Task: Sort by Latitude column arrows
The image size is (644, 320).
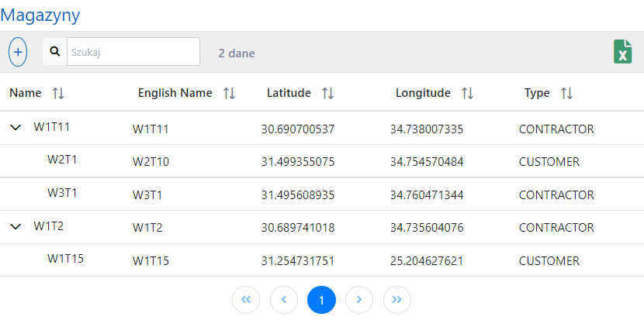Action: [327, 94]
